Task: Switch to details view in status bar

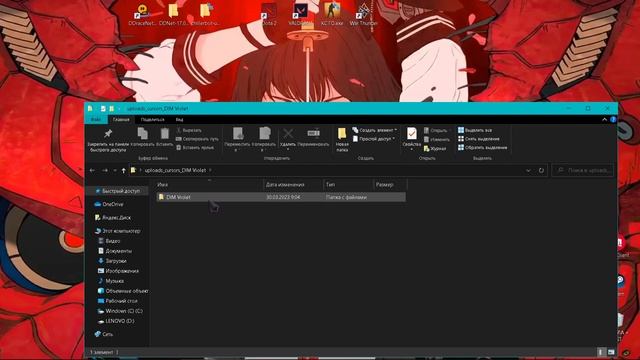Action: click(600, 352)
